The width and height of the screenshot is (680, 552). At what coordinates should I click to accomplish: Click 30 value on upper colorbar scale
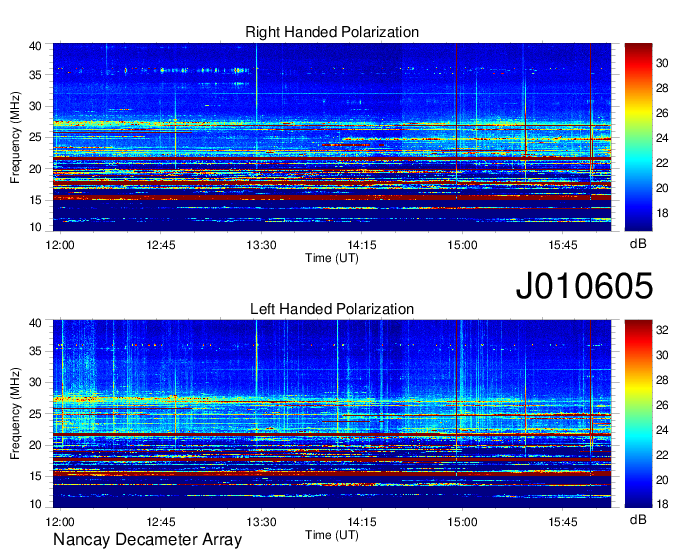(662, 63)
